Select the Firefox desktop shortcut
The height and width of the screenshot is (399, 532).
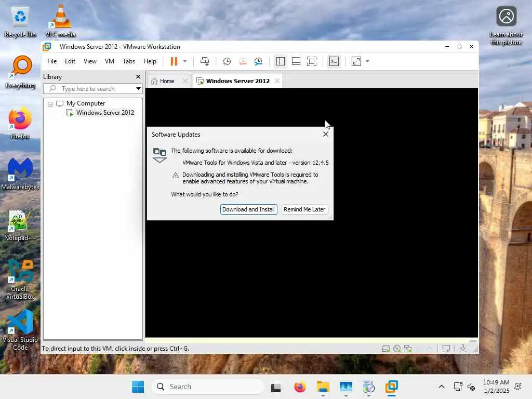[20, 123]
